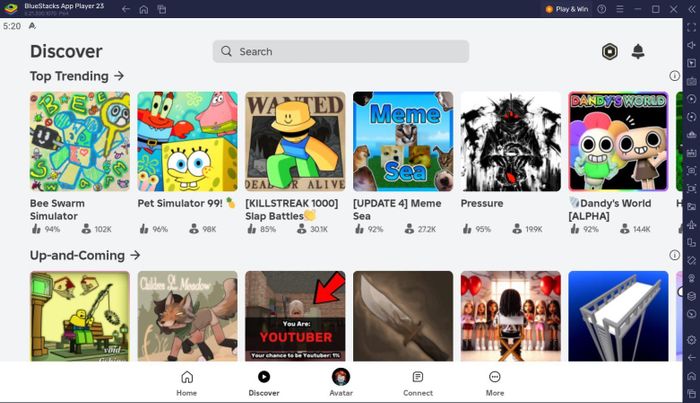Click '[UPDATE 4] Meme Sea' title

coord(397,209)
